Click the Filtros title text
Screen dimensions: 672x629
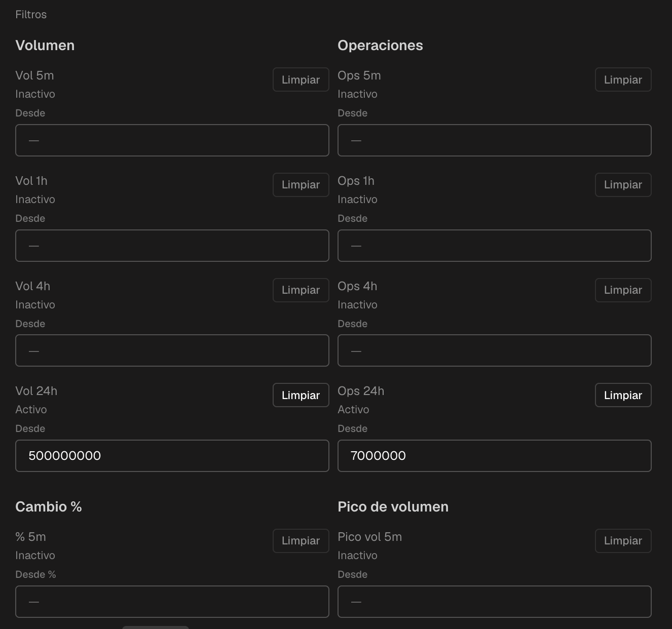pyautogui.click(x=31, y=15)
